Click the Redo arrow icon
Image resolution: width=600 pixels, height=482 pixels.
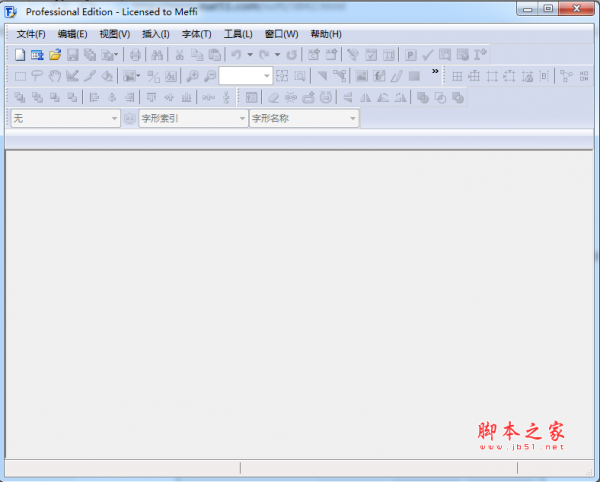264,55
